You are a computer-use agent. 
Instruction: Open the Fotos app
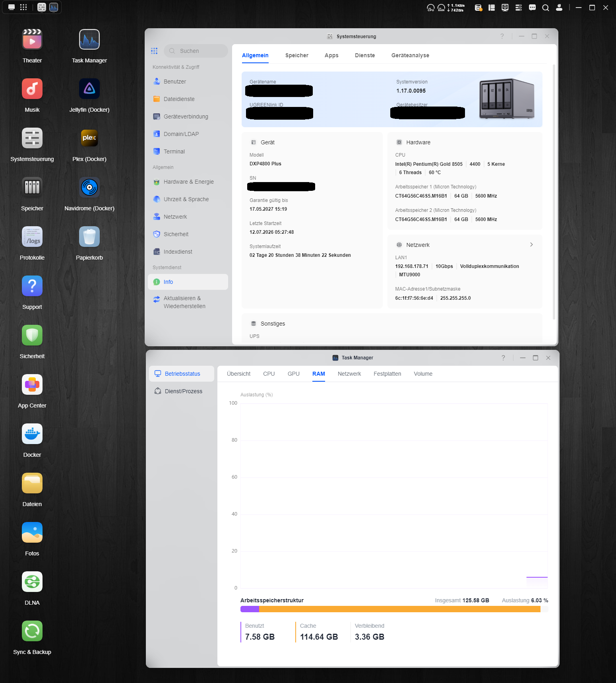point(32,532)
